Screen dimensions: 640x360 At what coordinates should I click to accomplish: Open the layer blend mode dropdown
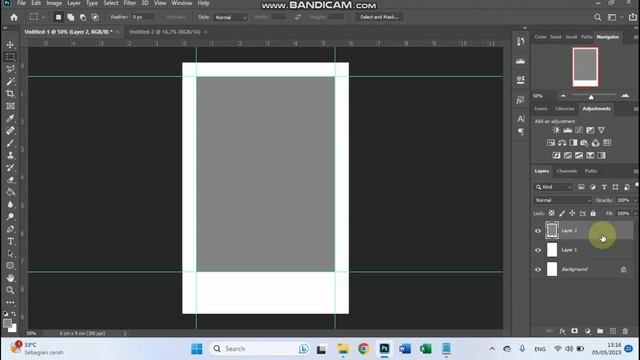point(562,200)
